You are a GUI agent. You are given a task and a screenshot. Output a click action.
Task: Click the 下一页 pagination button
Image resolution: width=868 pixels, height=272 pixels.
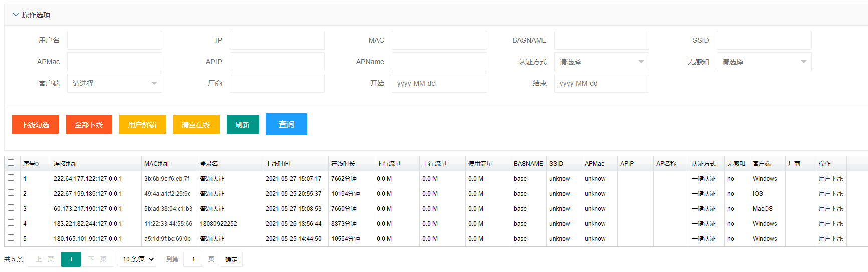[x=97, y=259]
